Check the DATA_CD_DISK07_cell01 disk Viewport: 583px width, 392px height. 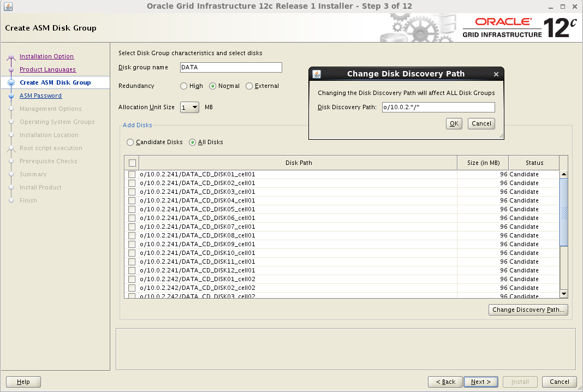pos(132,227)
